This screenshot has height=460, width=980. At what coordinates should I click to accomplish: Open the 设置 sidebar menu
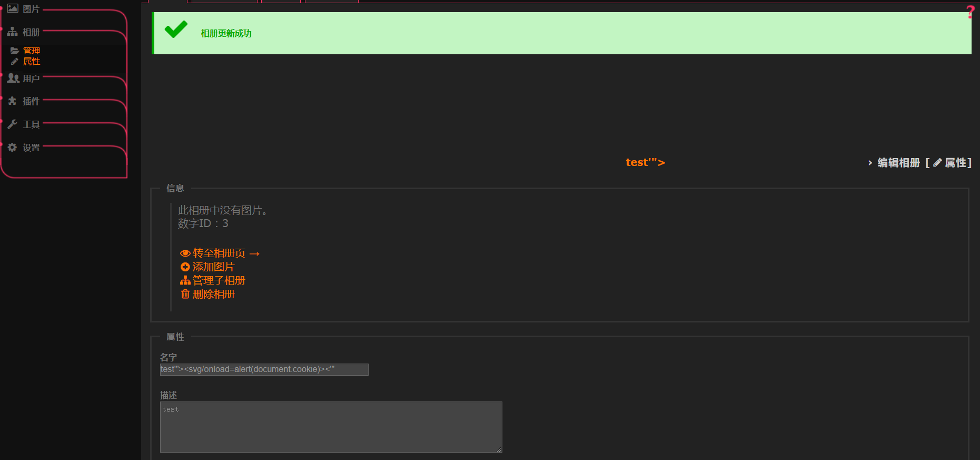[x=31, y=148]
